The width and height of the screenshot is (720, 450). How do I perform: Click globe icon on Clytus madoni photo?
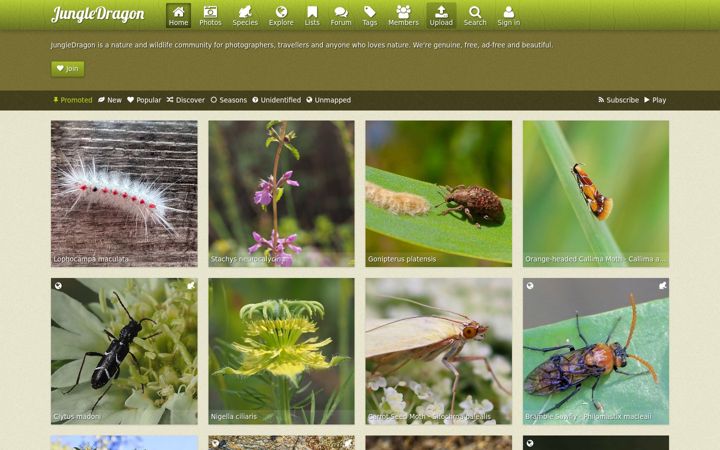click(x=58, y=286)
